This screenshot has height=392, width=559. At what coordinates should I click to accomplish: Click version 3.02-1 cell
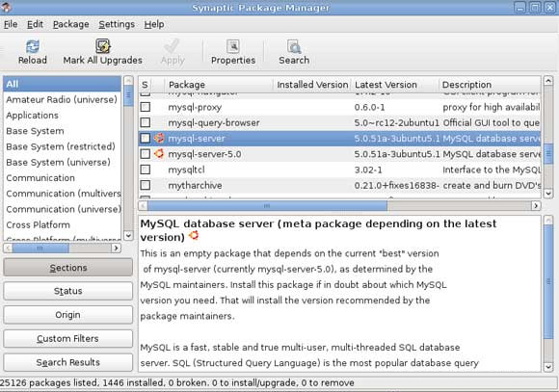368,170
